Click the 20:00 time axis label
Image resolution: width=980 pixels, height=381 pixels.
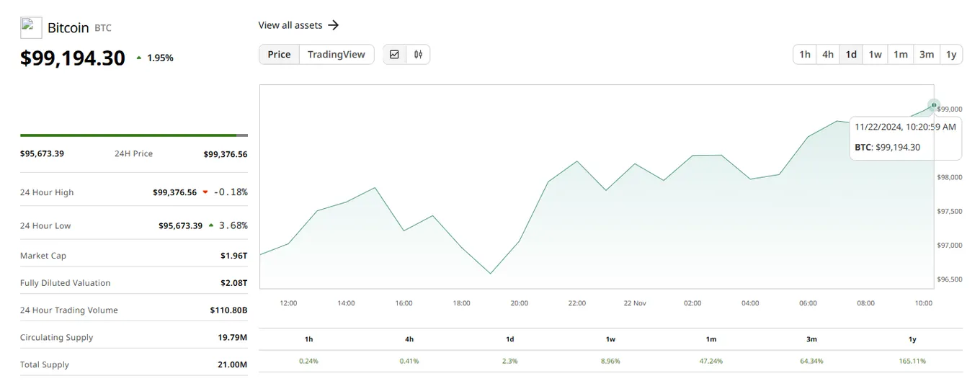click(x=520, y=303)
